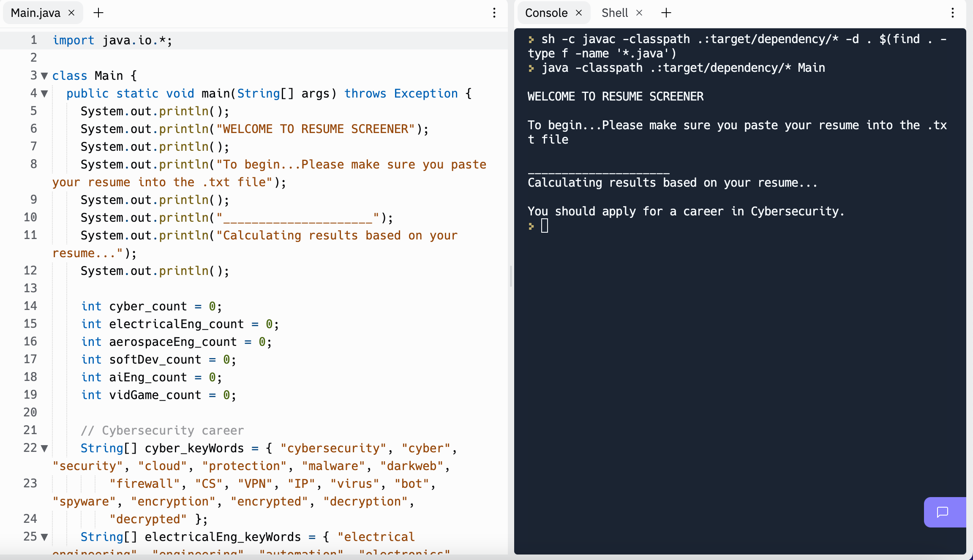Image resolution: width=973 pixels, height=560 pixels.
Task: Collapse main method fold arrow on line 4
Action: tap(44, 94)
